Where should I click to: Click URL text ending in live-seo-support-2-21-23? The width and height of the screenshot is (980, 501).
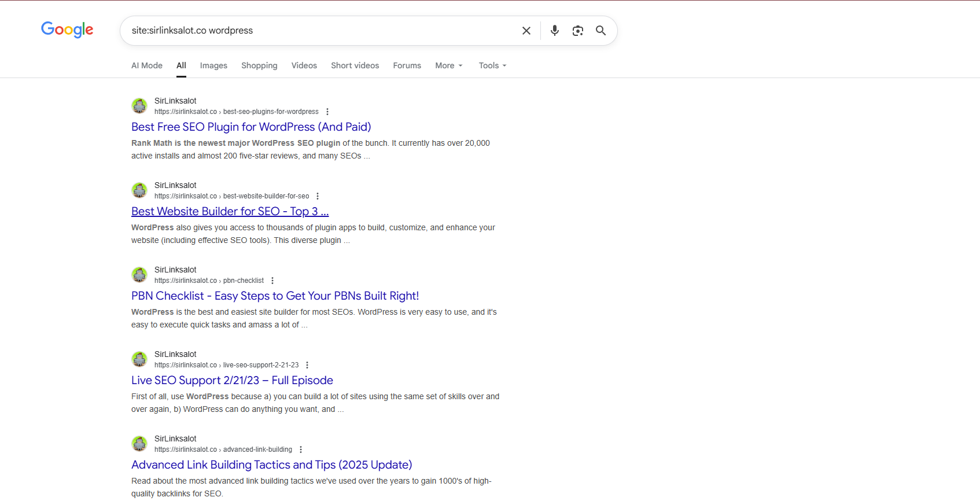pos(227,365)
